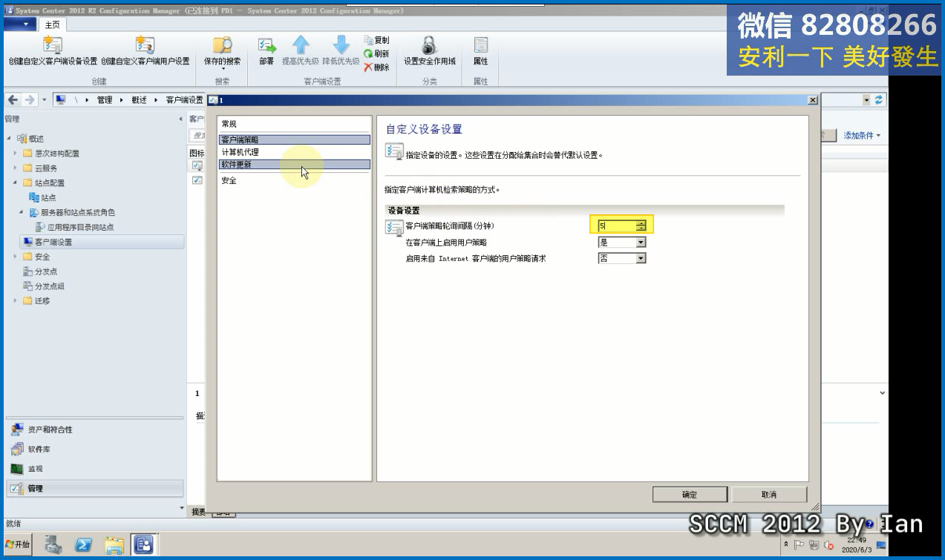This screenshot has width=945, height=560.
Task: Open the 资产和符合性 workspace
Action: 94,429
